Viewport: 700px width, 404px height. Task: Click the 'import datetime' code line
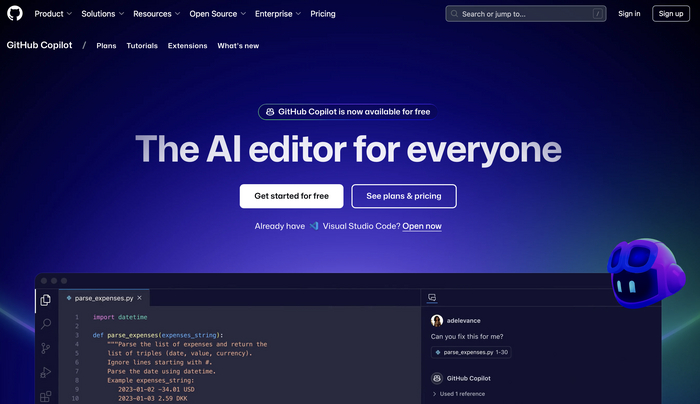[120, 317]
